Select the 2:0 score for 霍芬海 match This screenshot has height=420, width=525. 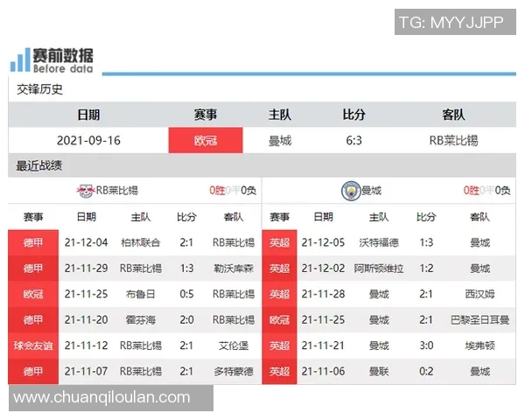tap(186, 320)
